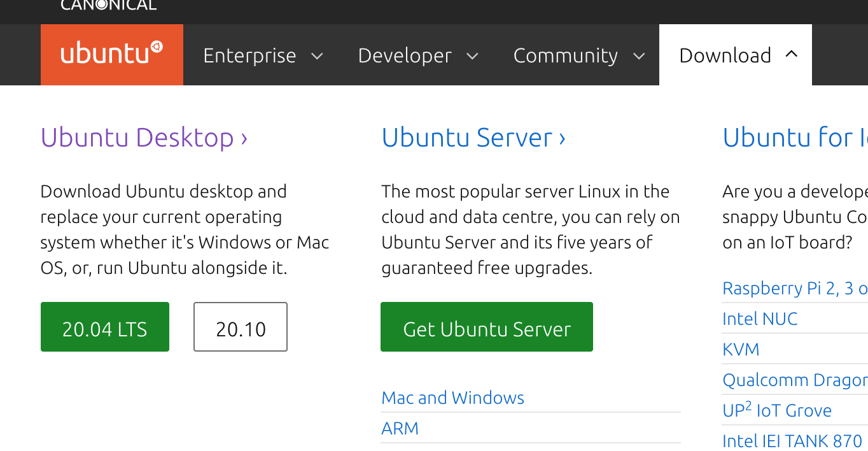This screenshot has width=868, height=451.
Task: Open the Ubuntu Desktop heading link
Action: pyautogui.click(x=144, y=138)
